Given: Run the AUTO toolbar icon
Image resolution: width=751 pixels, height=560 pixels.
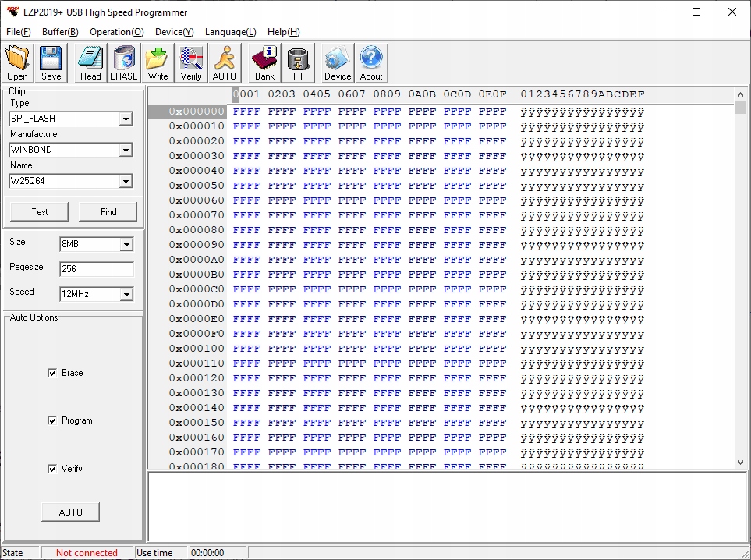Looking at the screenshot, I should point(224,63).
